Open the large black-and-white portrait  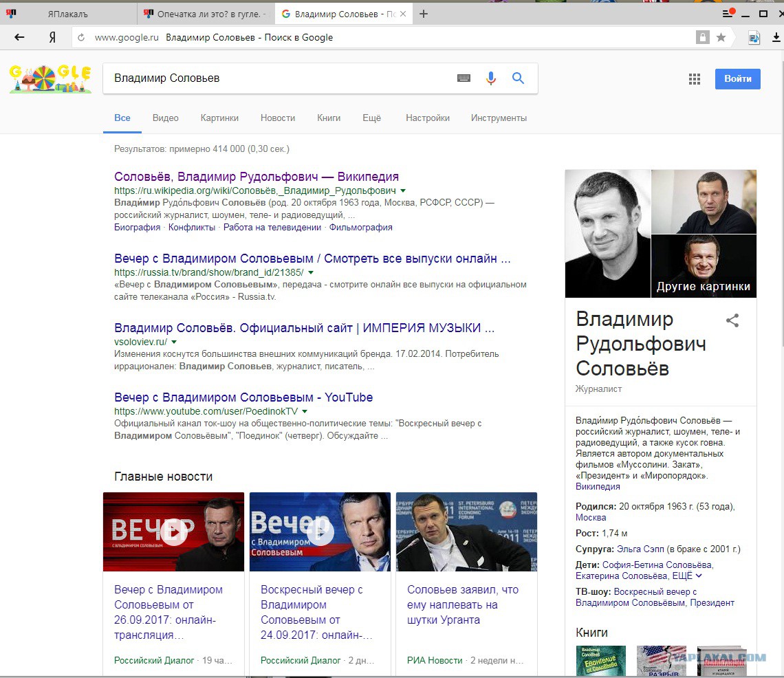[607, 234]
